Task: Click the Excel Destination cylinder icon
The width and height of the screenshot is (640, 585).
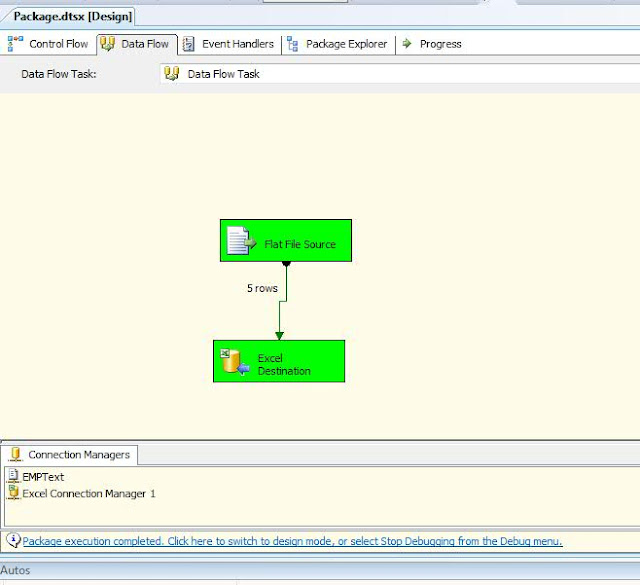Action: click(235, 361)
